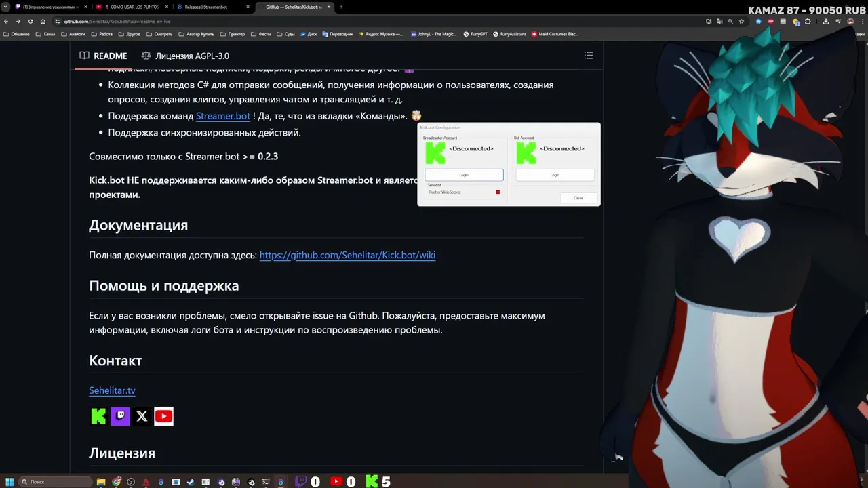The image size is (868, 488).
Task: Open the Смотреть bookmarks folder
Action: (159, 34)
